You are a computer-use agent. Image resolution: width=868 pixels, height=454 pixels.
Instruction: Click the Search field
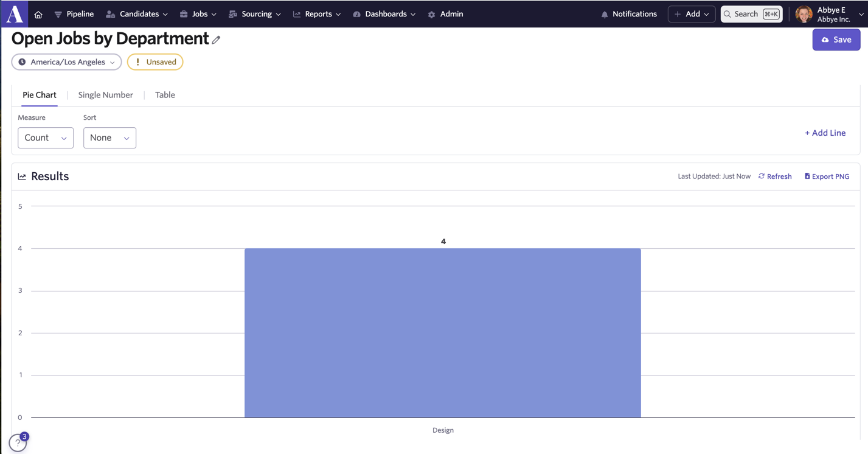(751, 14)
